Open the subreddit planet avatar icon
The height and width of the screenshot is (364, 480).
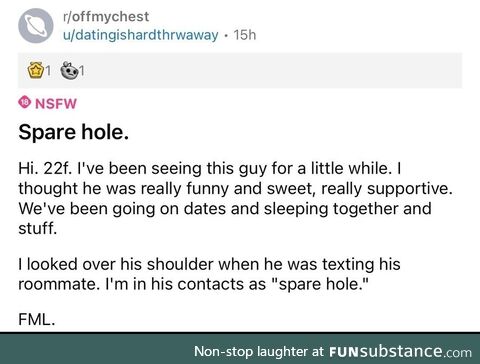[x=36, y=26]
